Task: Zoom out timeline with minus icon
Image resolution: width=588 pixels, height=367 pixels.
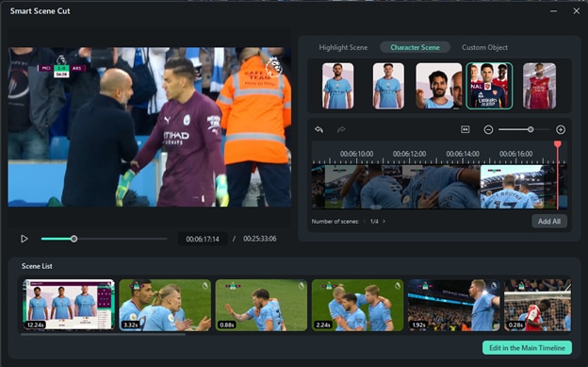Action: 488,130
